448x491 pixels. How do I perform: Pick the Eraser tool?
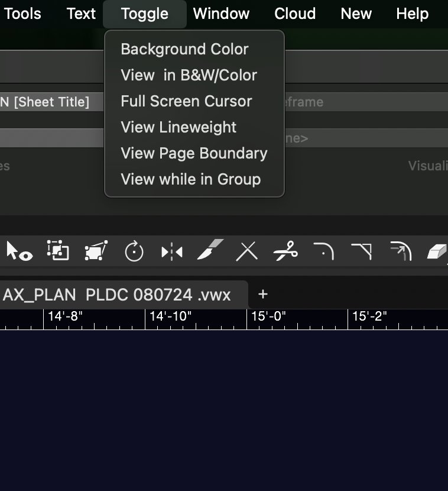click(436, 252)
